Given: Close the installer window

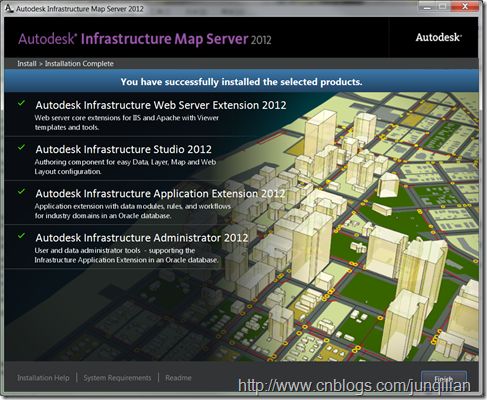Looking at the screenshot, I should 465,6.
